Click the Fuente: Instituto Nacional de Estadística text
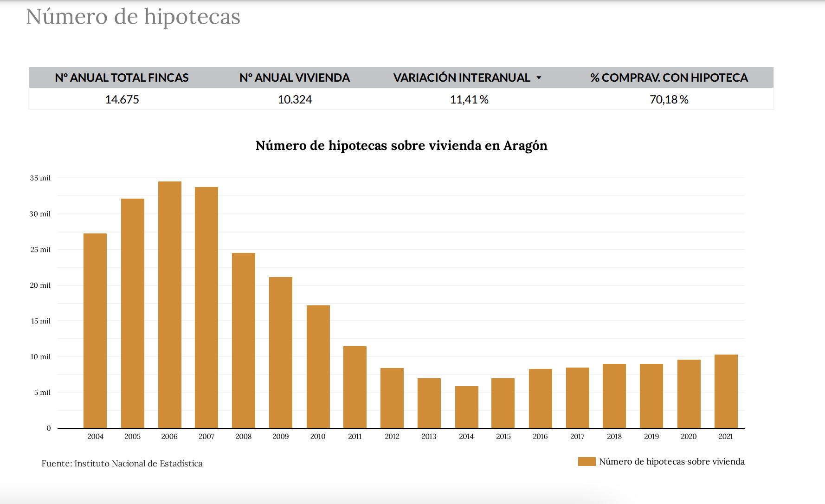Screen dimensions: 825x504 tap(122, 464)
